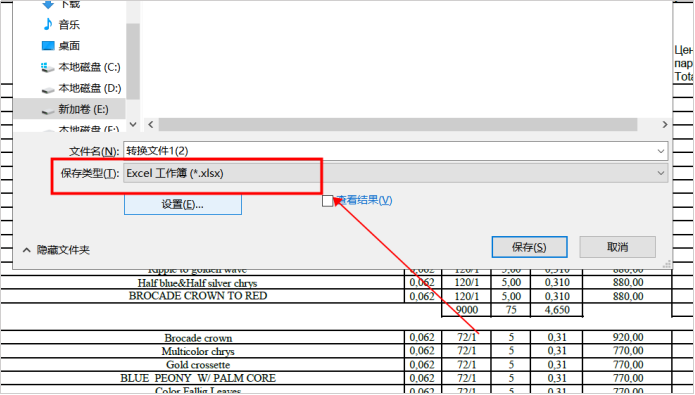Select the Desktop folder icon
The image size is (695, 395).
coord(48,46)
